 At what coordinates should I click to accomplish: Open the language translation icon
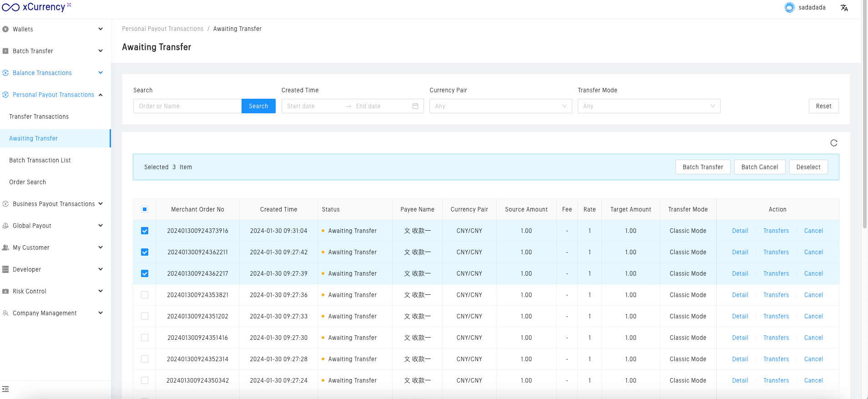844,8
